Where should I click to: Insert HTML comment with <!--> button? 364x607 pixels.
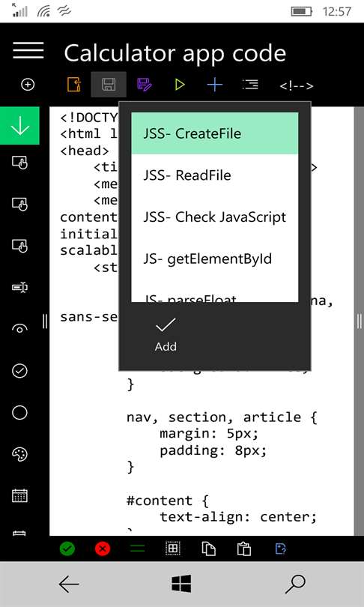click(x=297, y=85)
